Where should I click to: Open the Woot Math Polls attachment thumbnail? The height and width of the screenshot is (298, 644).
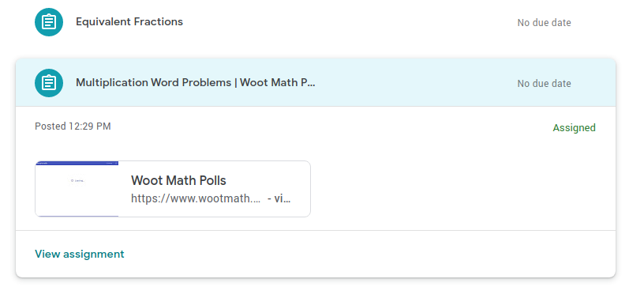77,189
